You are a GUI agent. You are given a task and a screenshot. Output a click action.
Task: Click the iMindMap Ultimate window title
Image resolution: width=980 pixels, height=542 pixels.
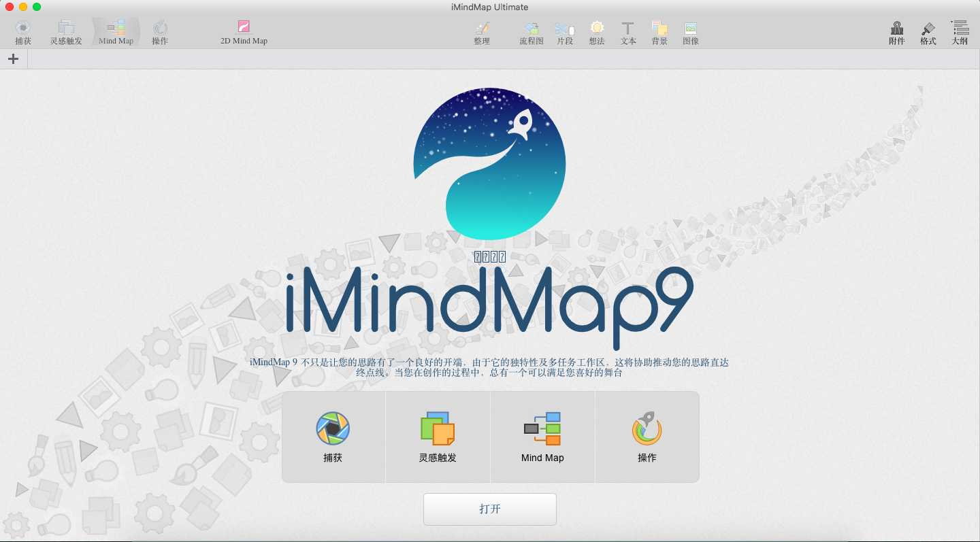pos(490,7)
